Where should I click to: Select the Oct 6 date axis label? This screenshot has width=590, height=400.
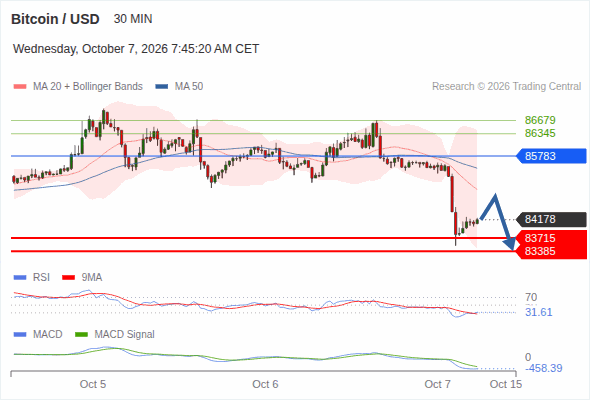[x=265, y=384]
